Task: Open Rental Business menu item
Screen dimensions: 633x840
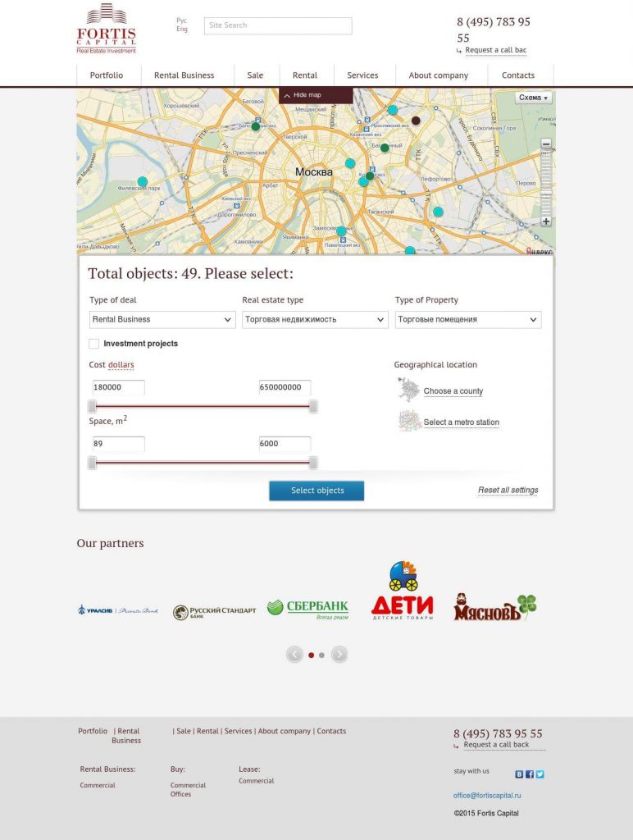Action: [184, 75]
